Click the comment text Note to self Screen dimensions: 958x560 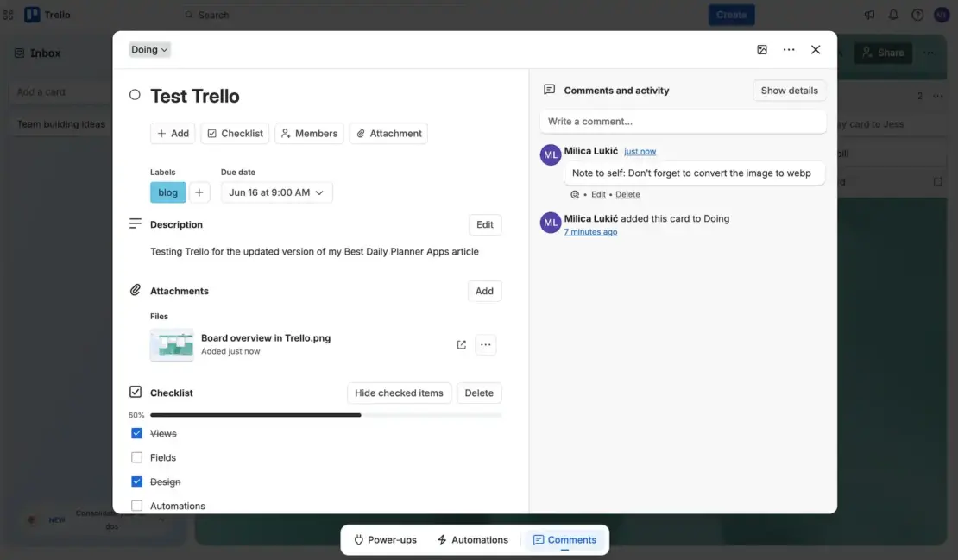tap(691, 173)
